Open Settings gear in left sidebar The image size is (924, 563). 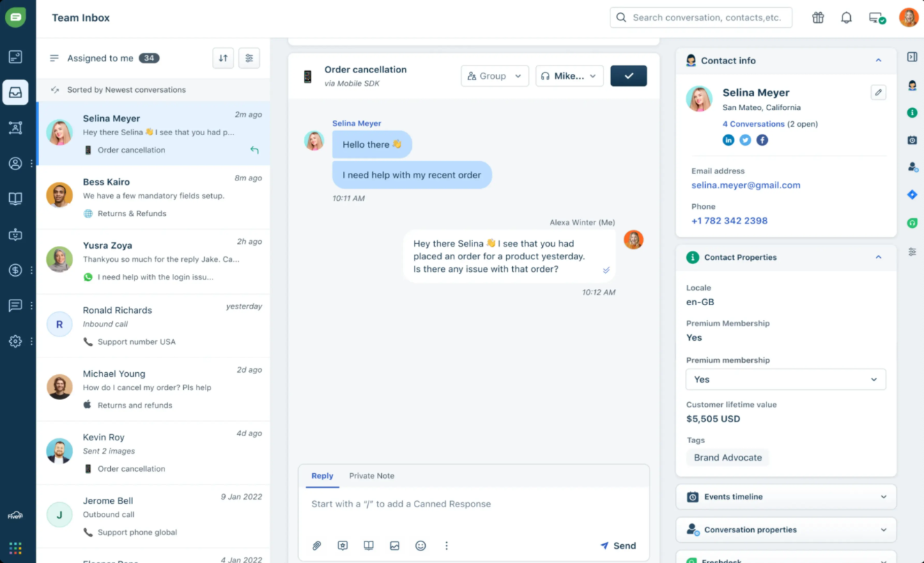click(15, 341)
